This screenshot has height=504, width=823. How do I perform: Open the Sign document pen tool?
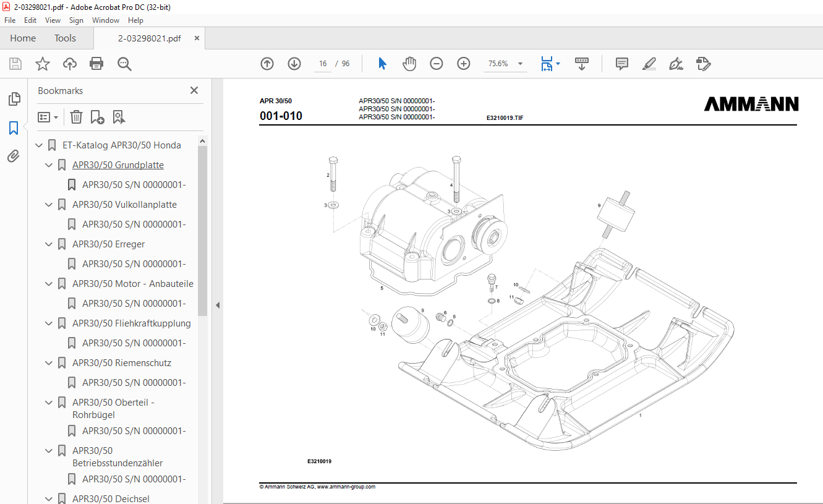point(676,64)
